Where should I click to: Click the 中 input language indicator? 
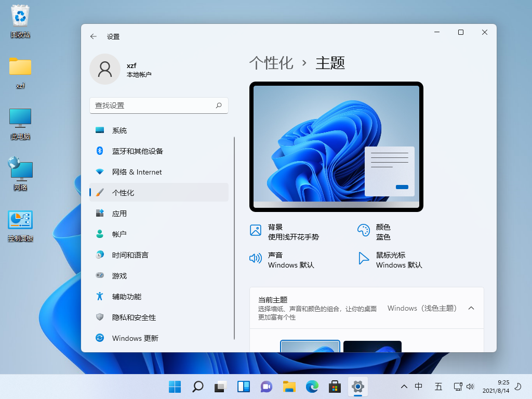tap(419, 387)
